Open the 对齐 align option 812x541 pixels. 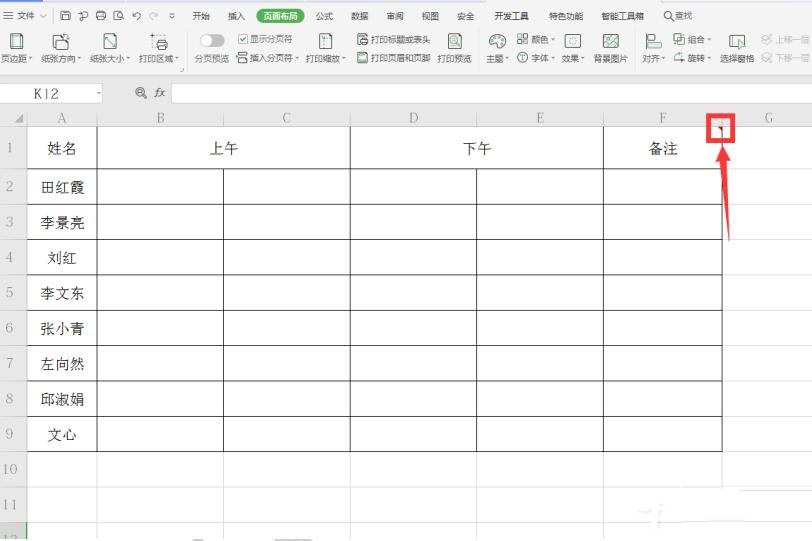pos(653,48)
